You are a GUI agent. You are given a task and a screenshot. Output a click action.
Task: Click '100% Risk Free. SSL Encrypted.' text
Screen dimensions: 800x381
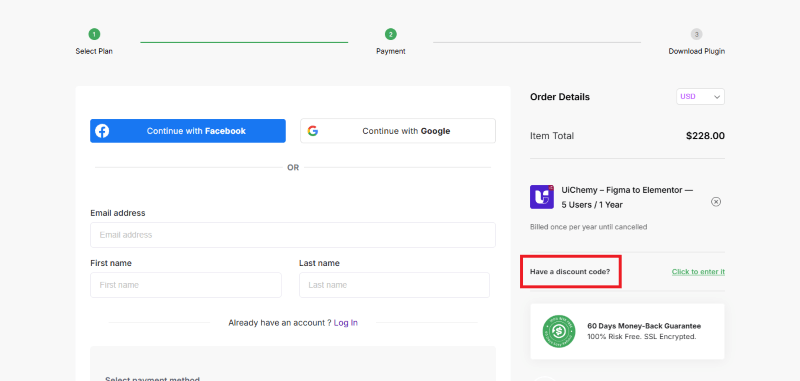point(641,337)
